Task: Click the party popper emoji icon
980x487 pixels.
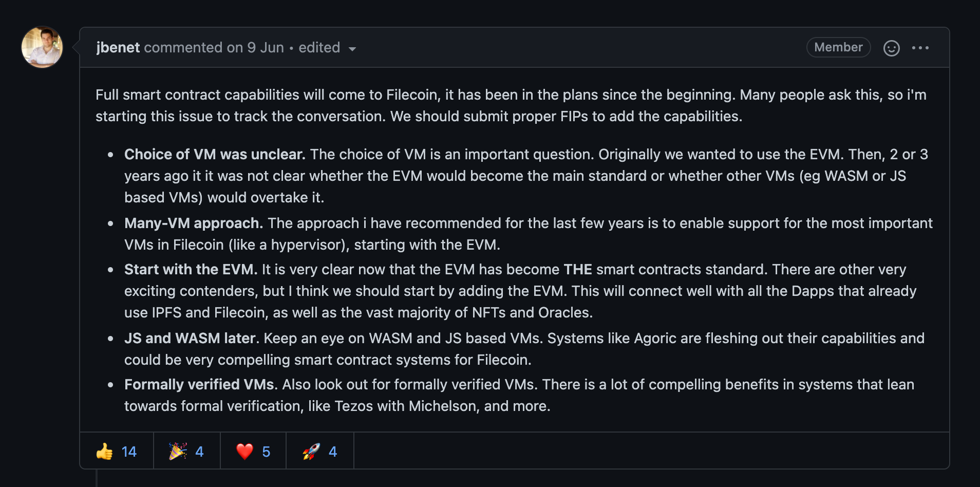Action: coord(178,452)
